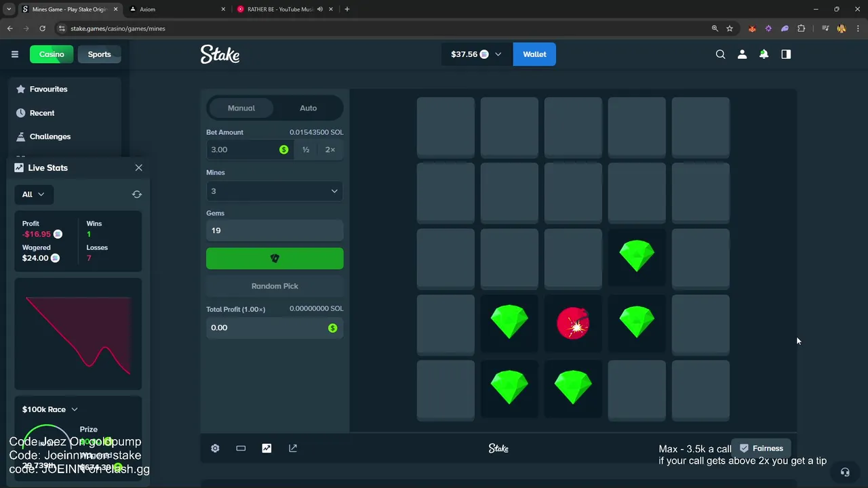Click the Stake logo in game footer
This screenshot has height=488, width=868.
click(498, 448)
